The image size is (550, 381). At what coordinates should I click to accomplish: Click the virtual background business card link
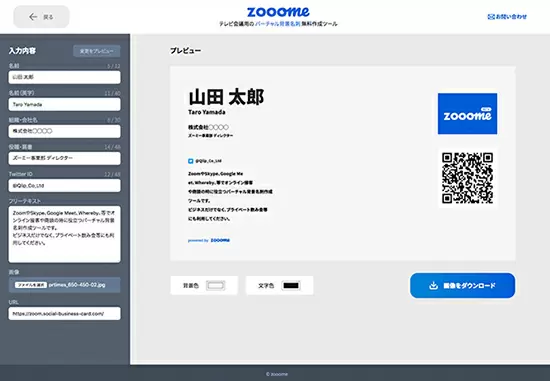277,24
